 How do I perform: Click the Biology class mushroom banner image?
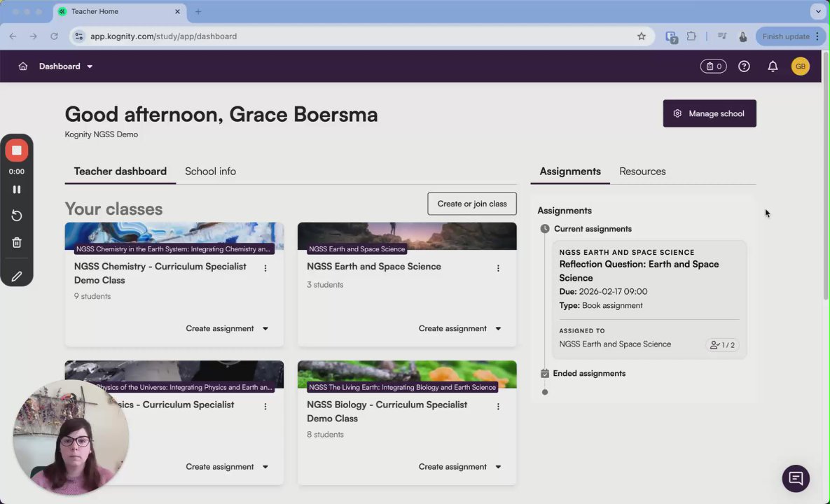[406, 374]
